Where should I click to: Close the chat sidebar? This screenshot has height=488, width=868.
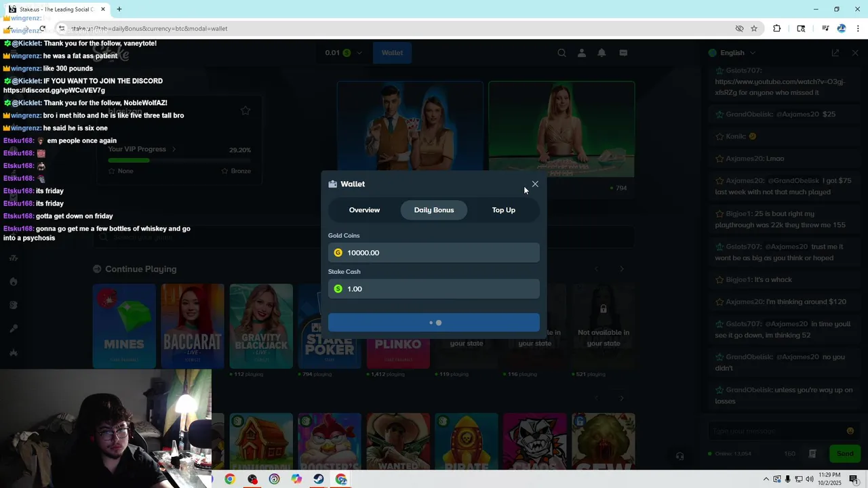point(855,53)
